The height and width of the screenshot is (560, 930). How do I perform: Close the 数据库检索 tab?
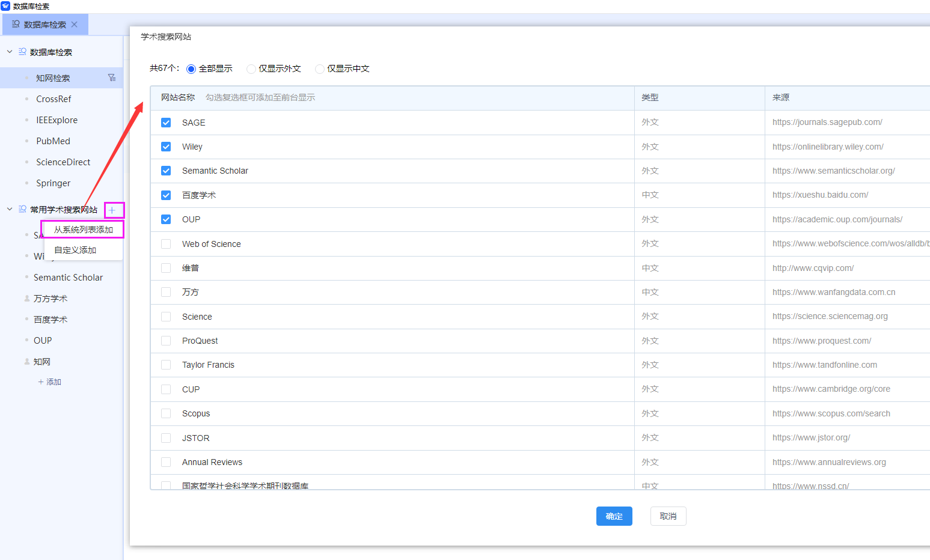[x=75, y=25]
